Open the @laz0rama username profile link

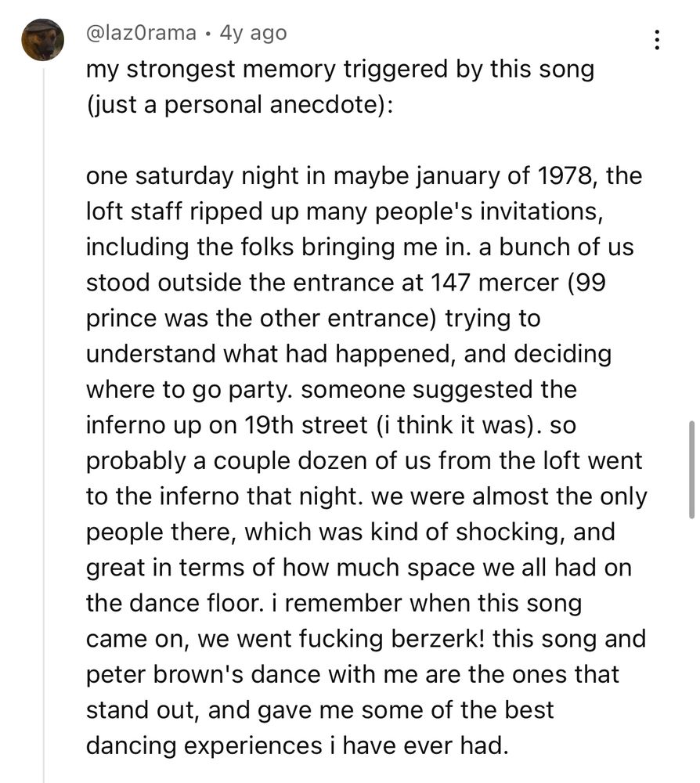(141, 33)
